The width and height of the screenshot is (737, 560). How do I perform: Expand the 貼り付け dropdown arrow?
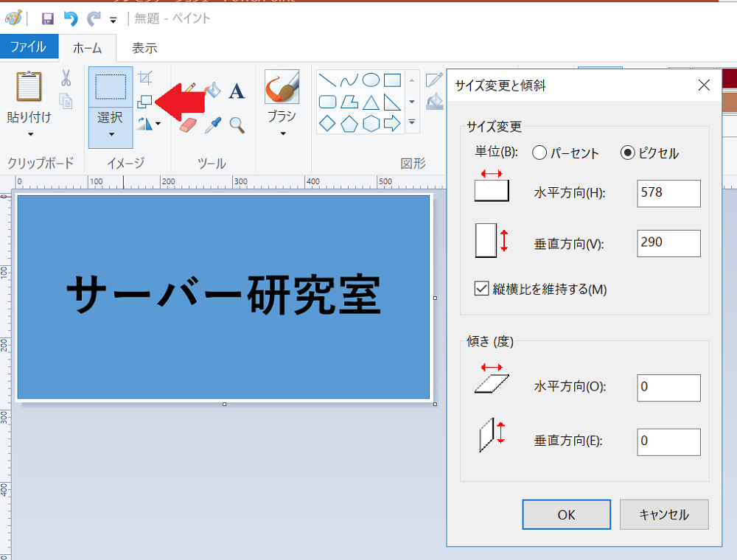(x=30, y=134)
